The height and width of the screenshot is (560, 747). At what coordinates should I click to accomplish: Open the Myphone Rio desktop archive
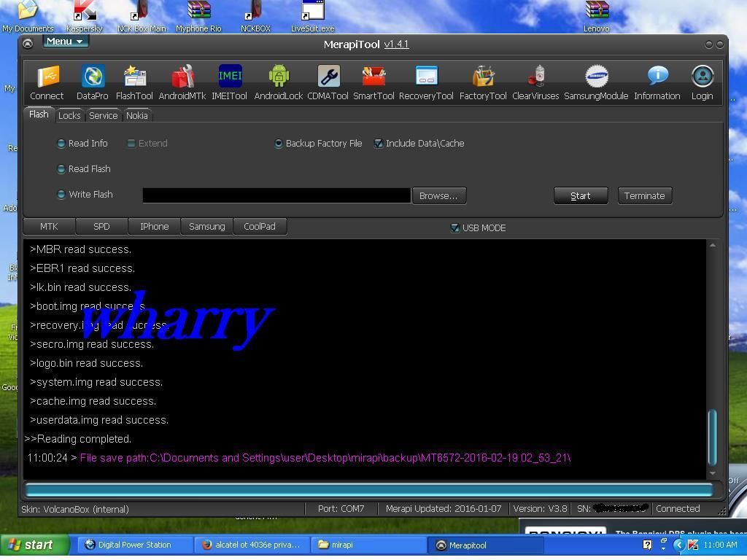point(198,16)
